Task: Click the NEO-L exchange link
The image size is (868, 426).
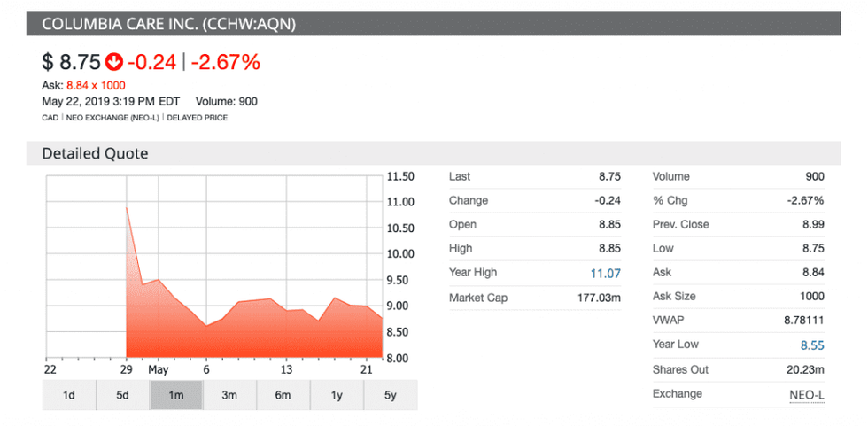Action: [807, 394]
